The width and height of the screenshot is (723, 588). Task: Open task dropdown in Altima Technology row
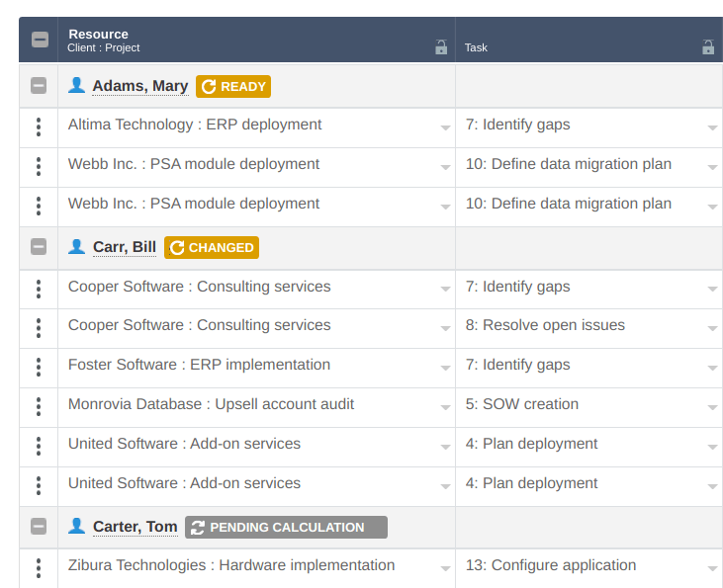coord(712,127)
